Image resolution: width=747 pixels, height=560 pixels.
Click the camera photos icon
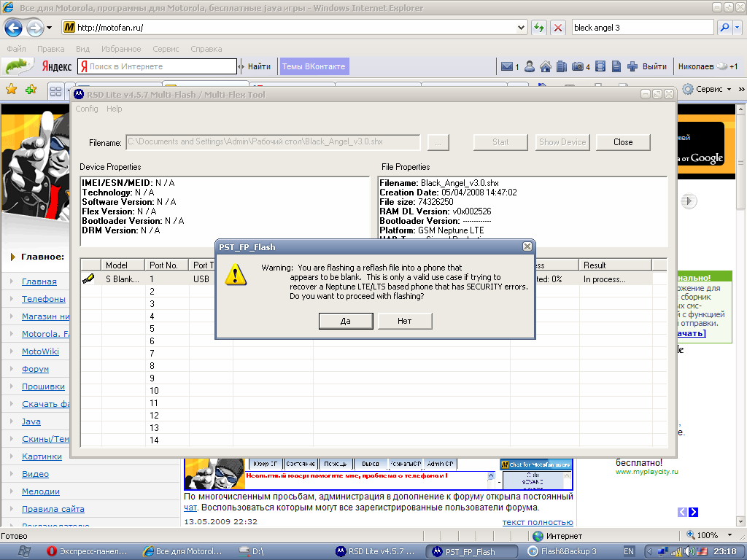(x=578, y=66)
